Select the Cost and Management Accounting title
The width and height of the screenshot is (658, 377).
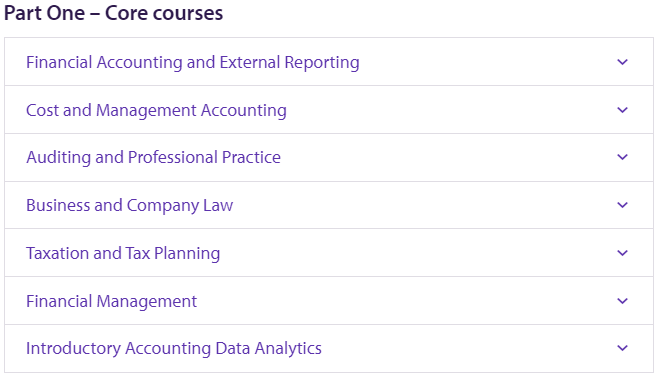point(156,110)
